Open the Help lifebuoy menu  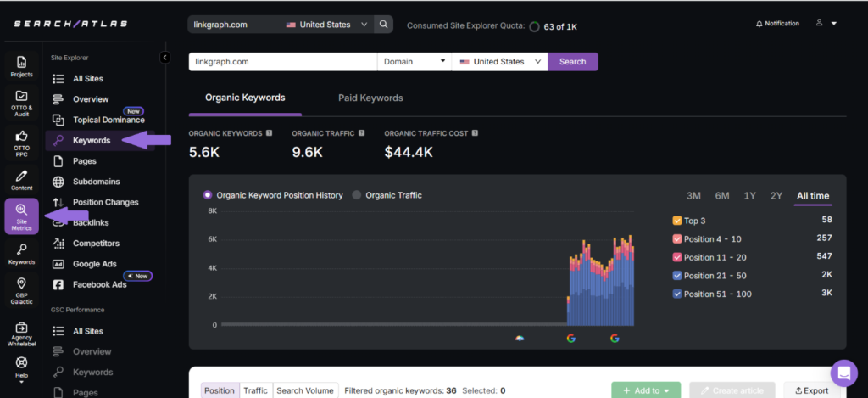21,369
